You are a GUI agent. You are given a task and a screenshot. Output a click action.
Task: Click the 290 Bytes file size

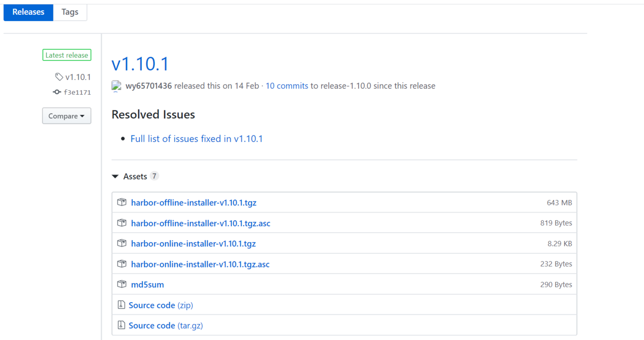(x=556, y=285)
